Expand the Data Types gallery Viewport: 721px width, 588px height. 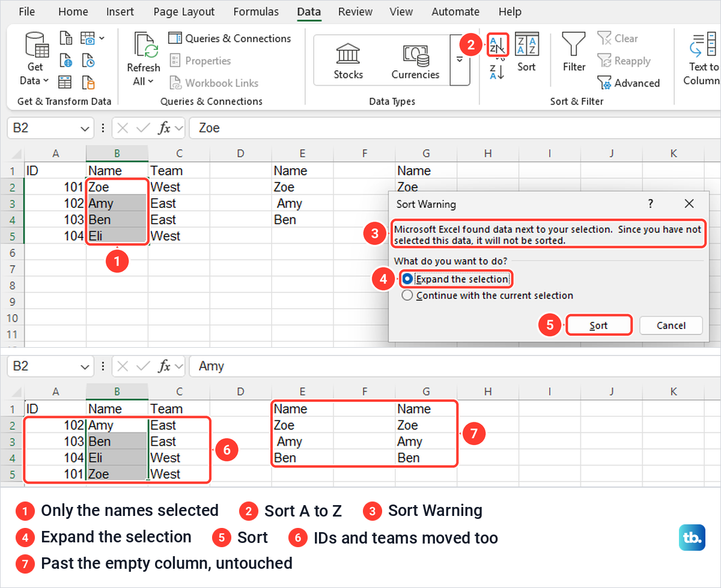pyautogui.click(x=460, y=59)
